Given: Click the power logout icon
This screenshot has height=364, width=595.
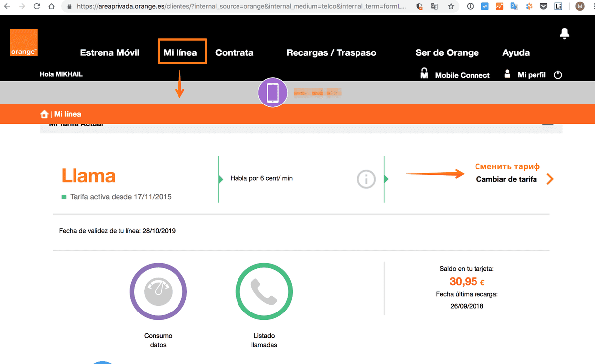Looking at the screenshot, I should [x=558, y=75].
